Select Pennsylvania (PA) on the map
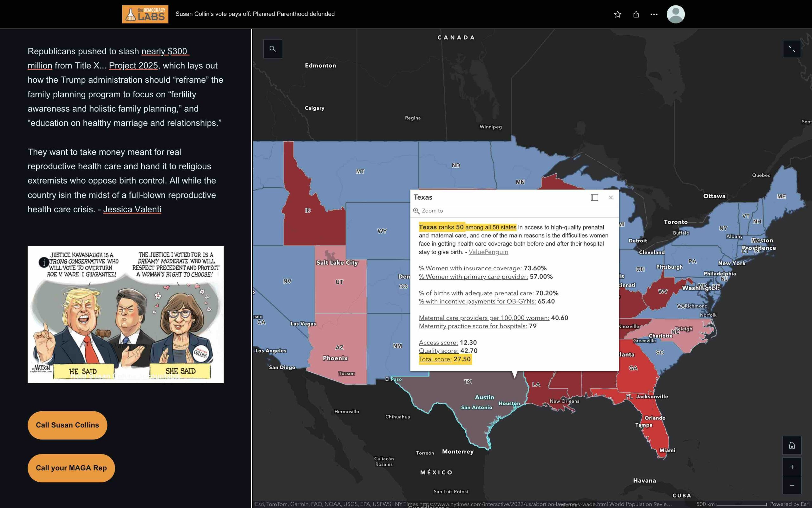This screenshot has height=508, width=812. (692, 261)
